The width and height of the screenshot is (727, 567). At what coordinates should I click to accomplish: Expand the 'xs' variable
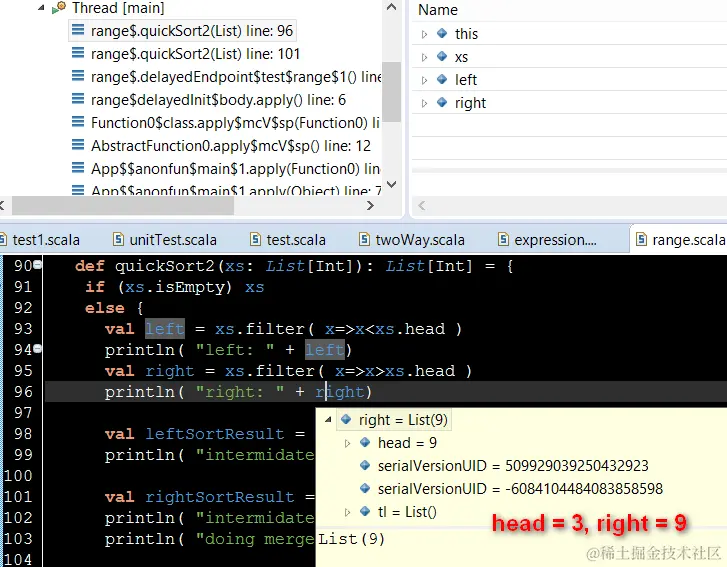(424, 57)
